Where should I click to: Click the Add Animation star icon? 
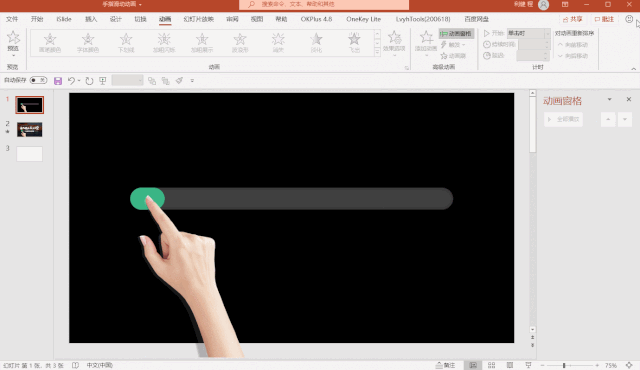(426, 38)
